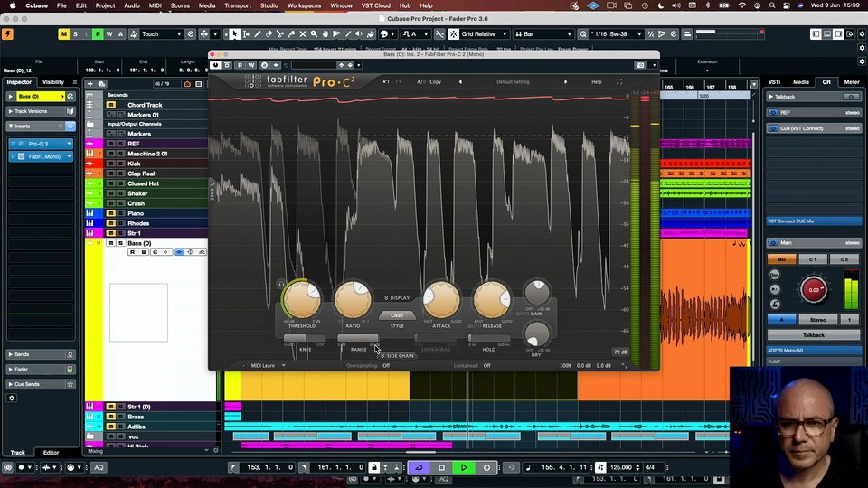Open the Transport menu
The height and width of the screenshot is (488, 868).
click(x=238, y=5)
